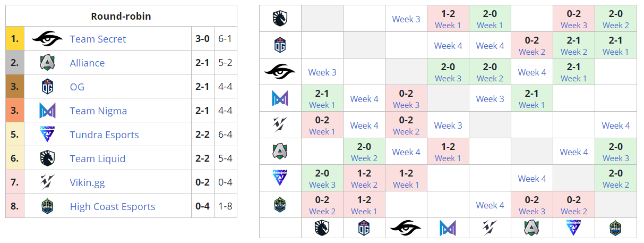644x243 pixels.
Task: Select Team Nigma logo in standings table
Action: coord(47,111)
